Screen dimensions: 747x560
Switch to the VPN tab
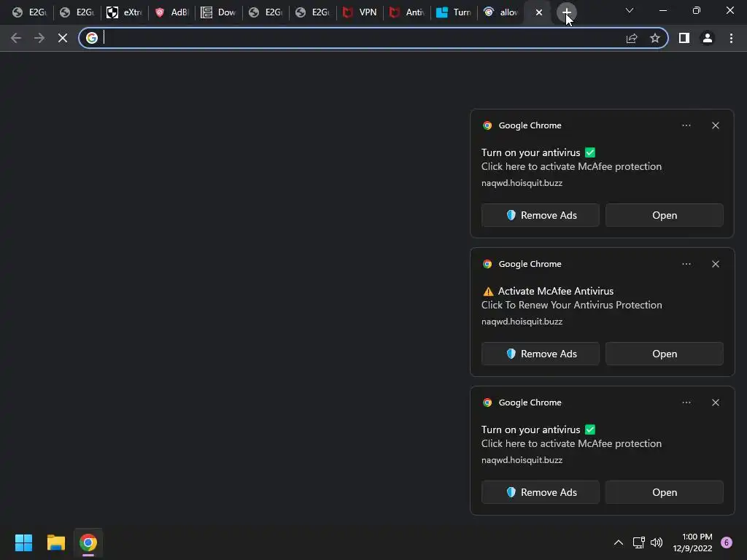pos(360,12)
